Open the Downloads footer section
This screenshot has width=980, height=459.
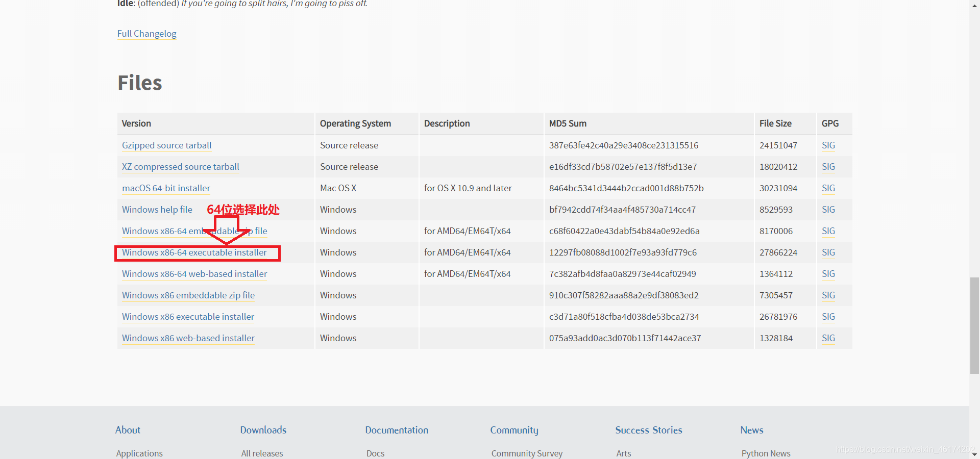263,430
